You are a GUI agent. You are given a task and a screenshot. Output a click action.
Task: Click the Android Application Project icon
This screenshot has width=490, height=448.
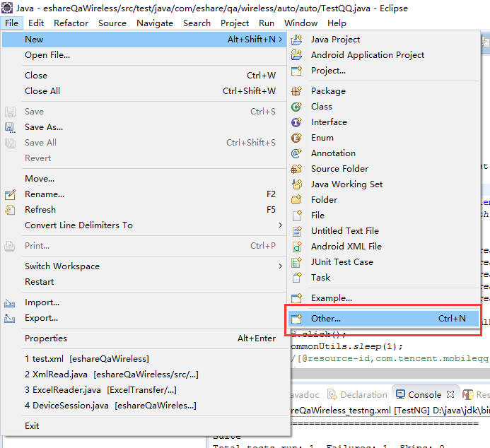(296, 55)
